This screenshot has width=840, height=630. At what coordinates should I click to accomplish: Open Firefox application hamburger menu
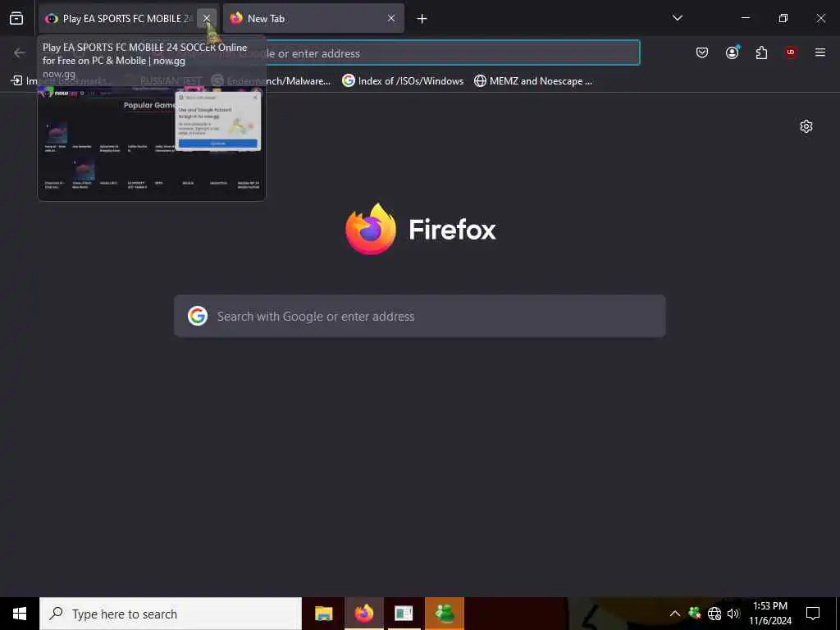click(x=819, y=52)
